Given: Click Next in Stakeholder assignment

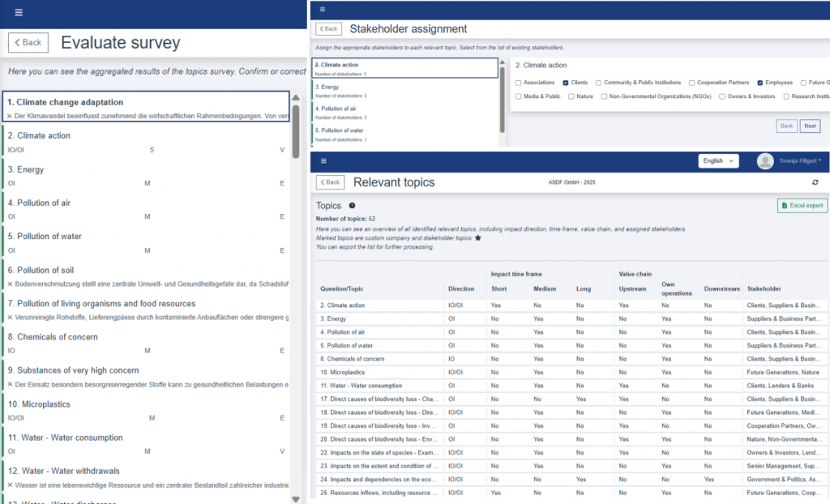Looking at the screenshot, I should click(810, 126).
